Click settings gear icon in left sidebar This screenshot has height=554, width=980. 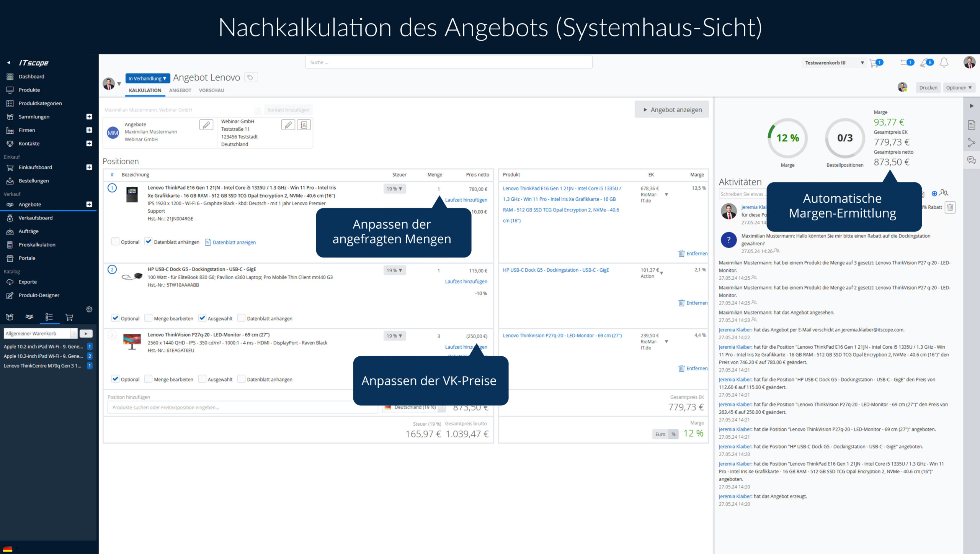pyautogui.click(x=89, y=309)
